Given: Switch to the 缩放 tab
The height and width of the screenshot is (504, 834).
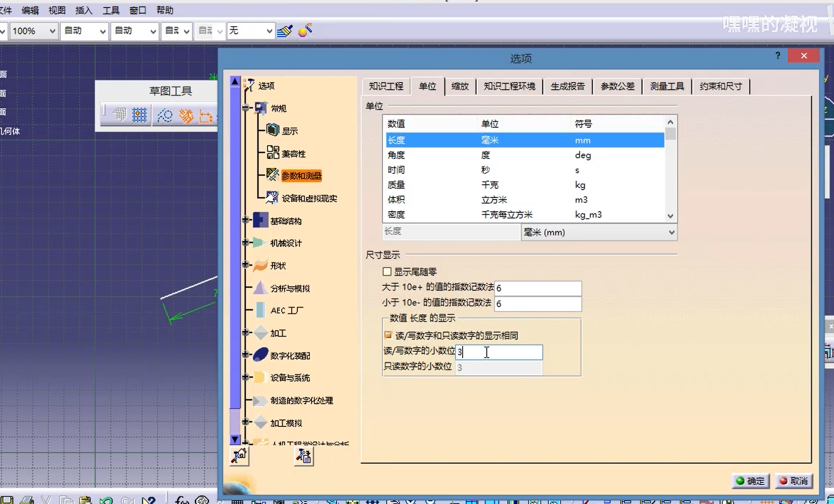Looking at the screenshot, I should tap(460, 86).
